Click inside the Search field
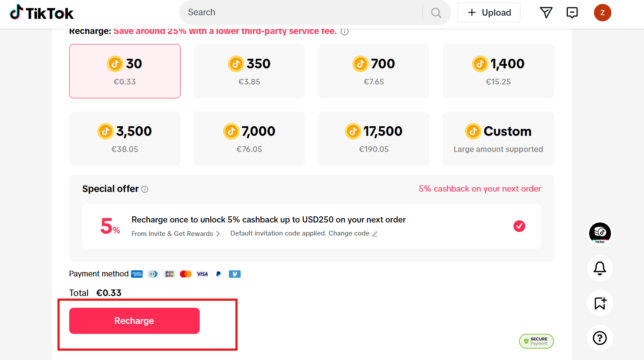 tap(305, 12)
